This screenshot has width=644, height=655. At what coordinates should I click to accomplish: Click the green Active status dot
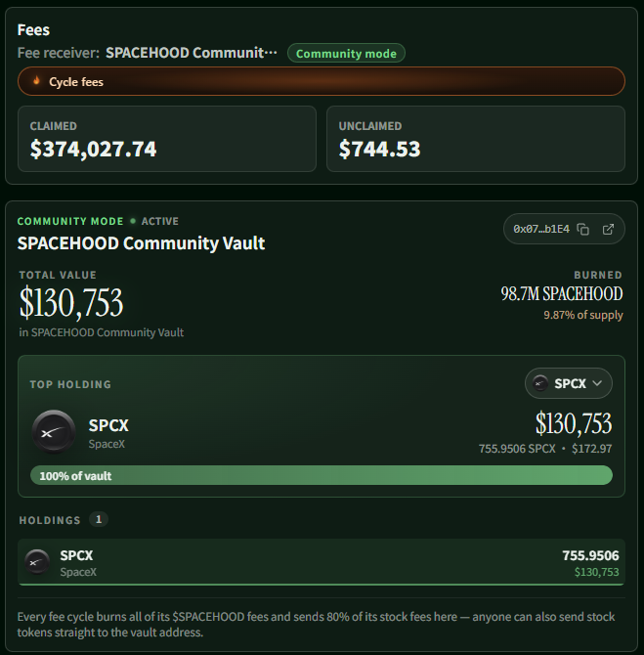[x=133, y=221]
